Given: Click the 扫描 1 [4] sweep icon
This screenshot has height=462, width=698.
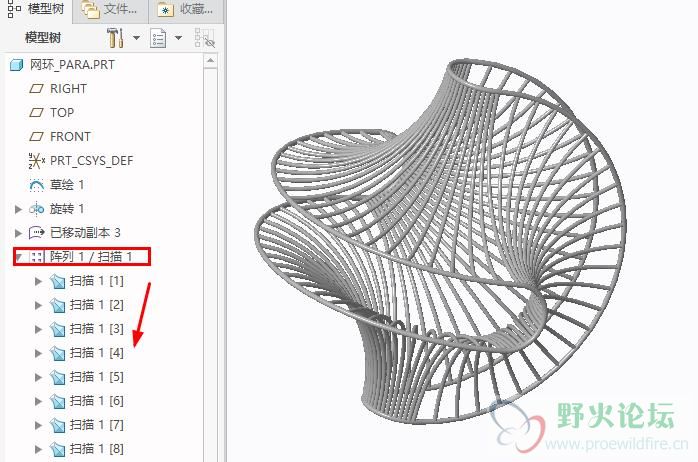Looking at the screenshot, I should (x=57, y=353).
